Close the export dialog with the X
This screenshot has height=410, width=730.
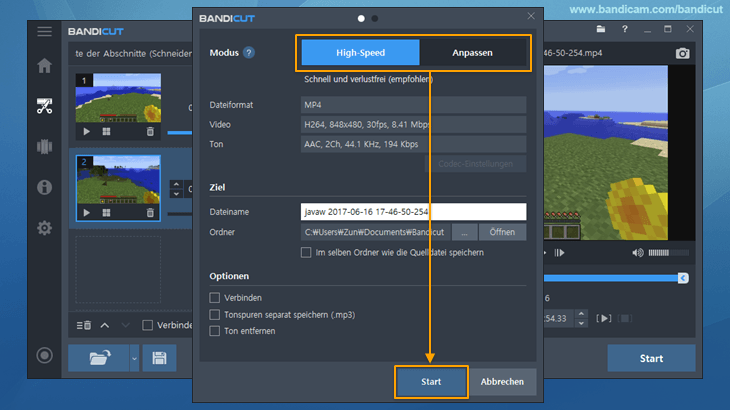coord(531,16)
